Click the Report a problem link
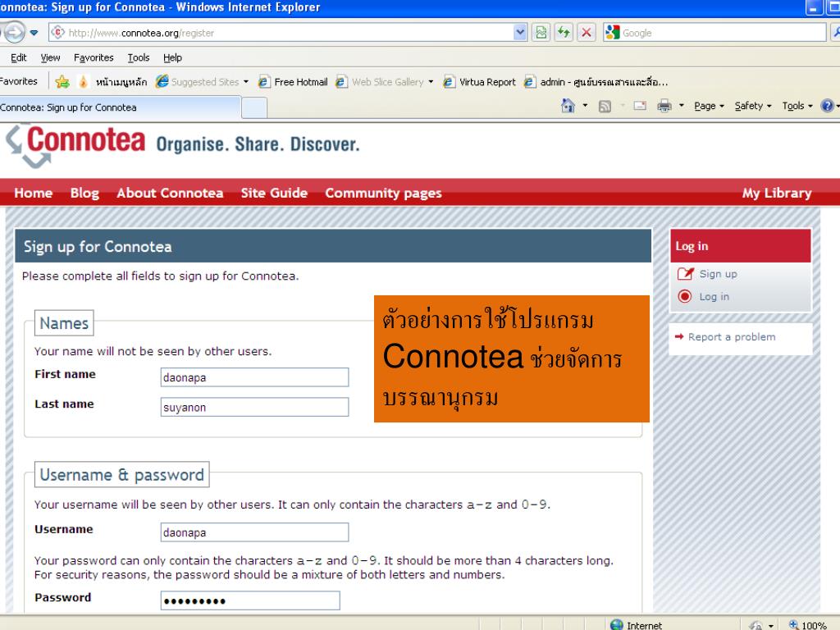 tap(731, 337)
